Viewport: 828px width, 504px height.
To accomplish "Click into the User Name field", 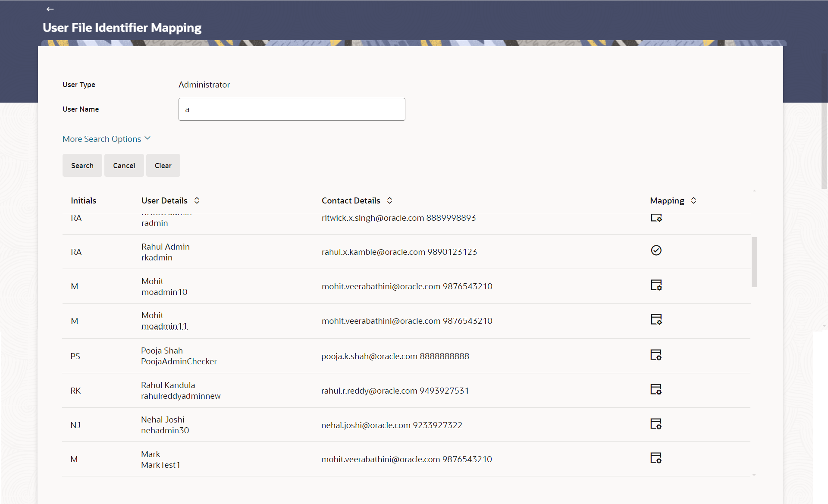I will click(292, 110).
